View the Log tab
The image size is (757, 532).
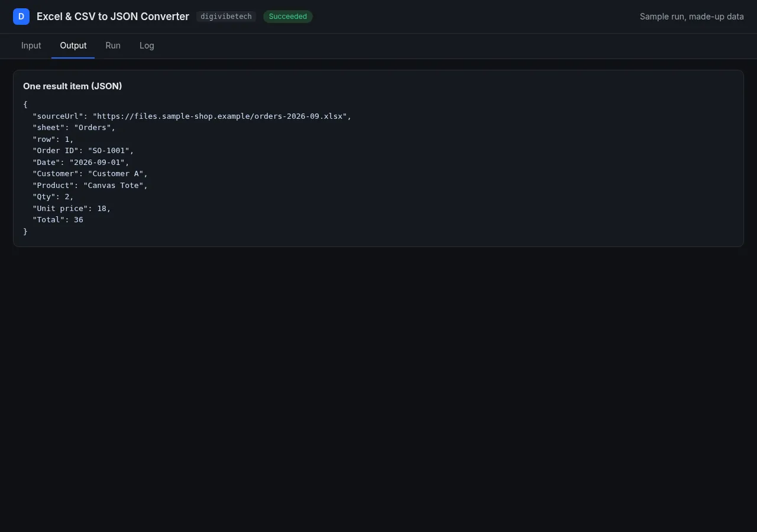click(147, 46)
